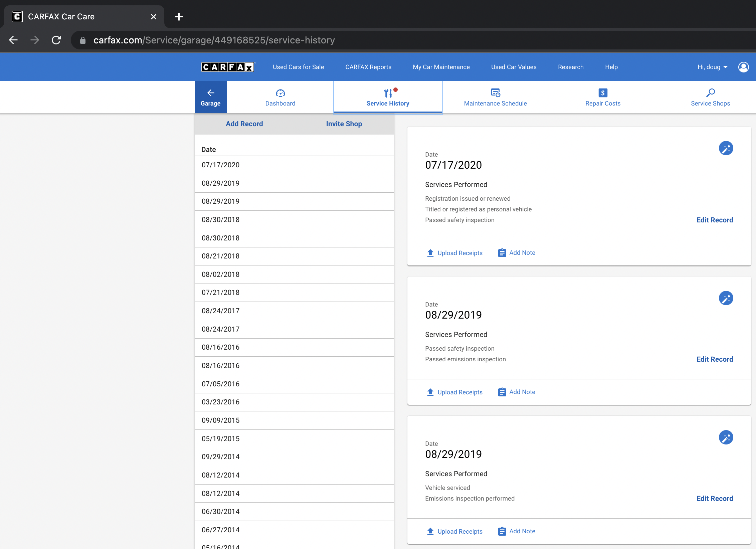Click the browser forward arrow

click(35, 40)
